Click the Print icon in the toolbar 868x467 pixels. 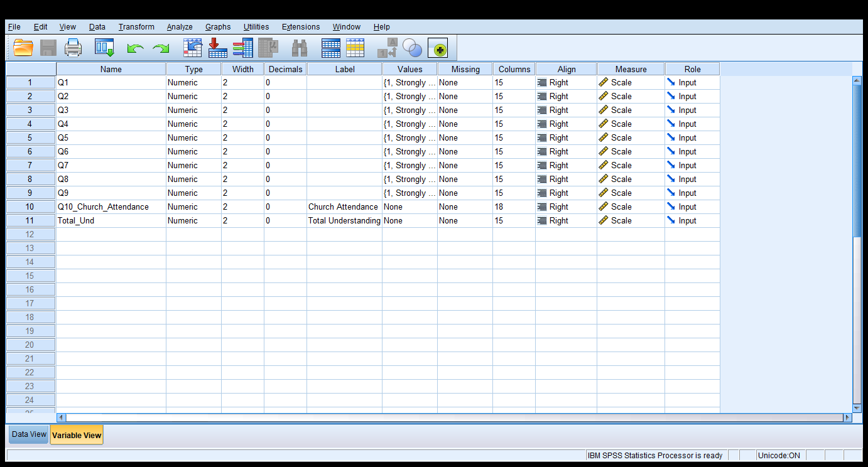click(73, 48)
